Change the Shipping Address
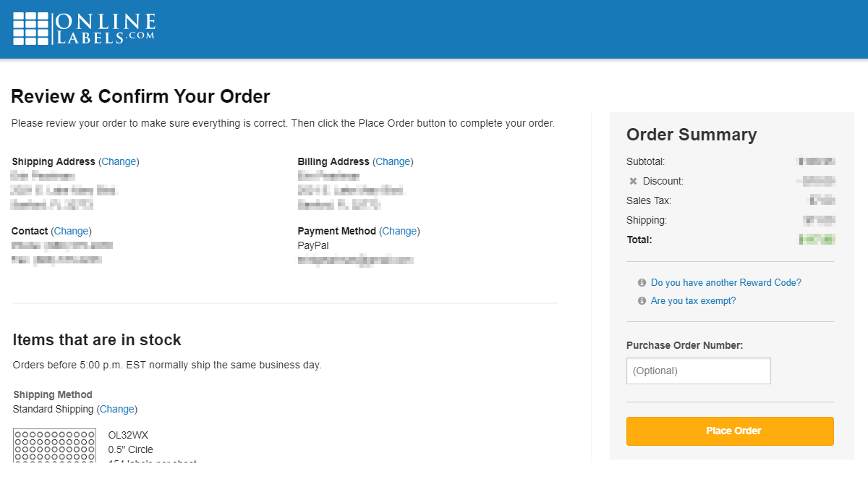The width and height of the screenshot is (868, 482). [x=119, y=161]
